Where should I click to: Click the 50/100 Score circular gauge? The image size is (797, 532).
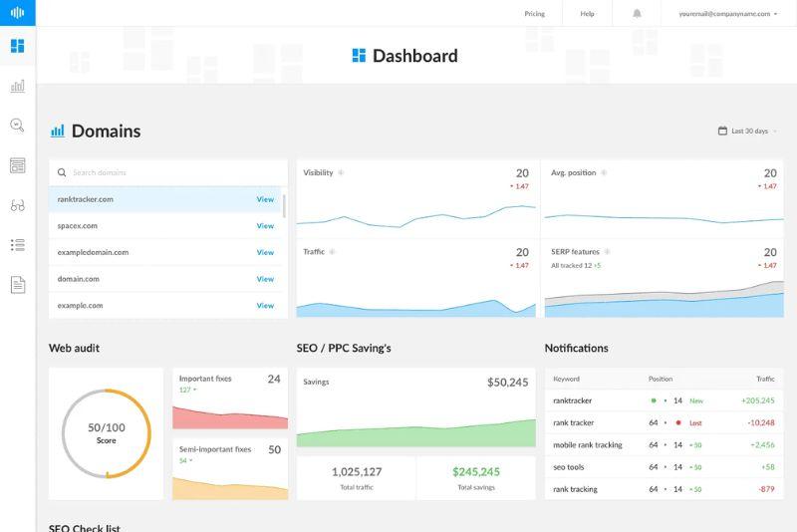point(107,433)
